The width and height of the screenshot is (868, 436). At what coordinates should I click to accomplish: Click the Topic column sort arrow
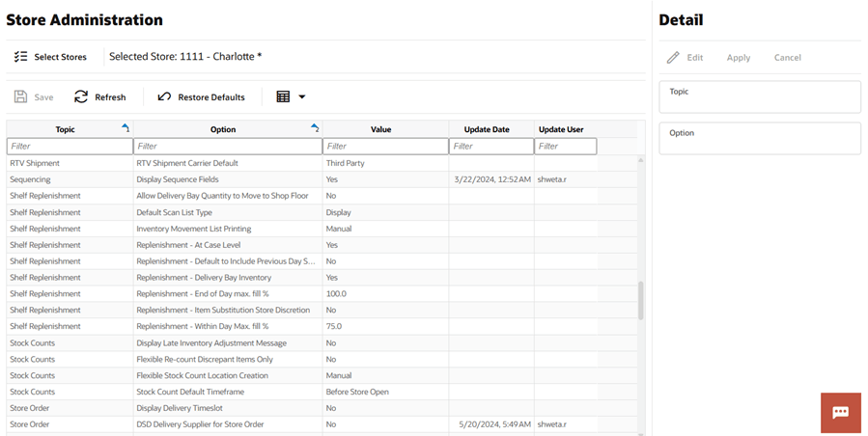126,128
